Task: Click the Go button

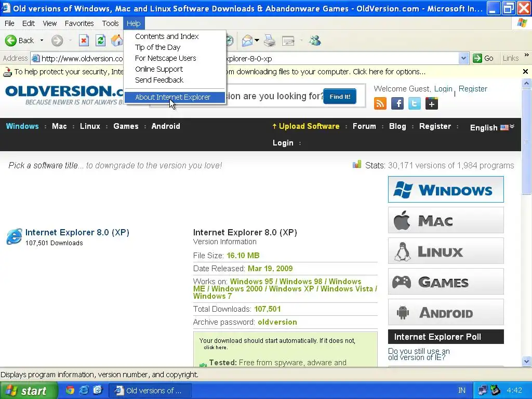Action: tap(484, 58)
